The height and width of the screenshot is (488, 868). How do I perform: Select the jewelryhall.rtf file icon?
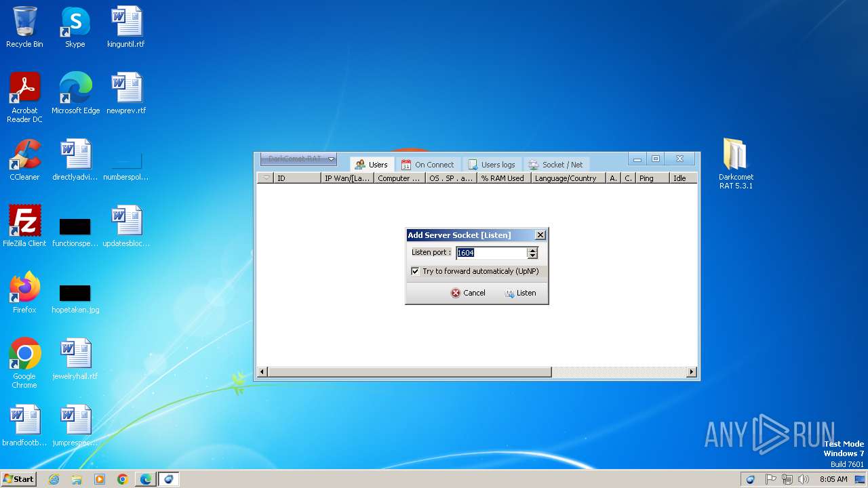[x=75, y=359]
